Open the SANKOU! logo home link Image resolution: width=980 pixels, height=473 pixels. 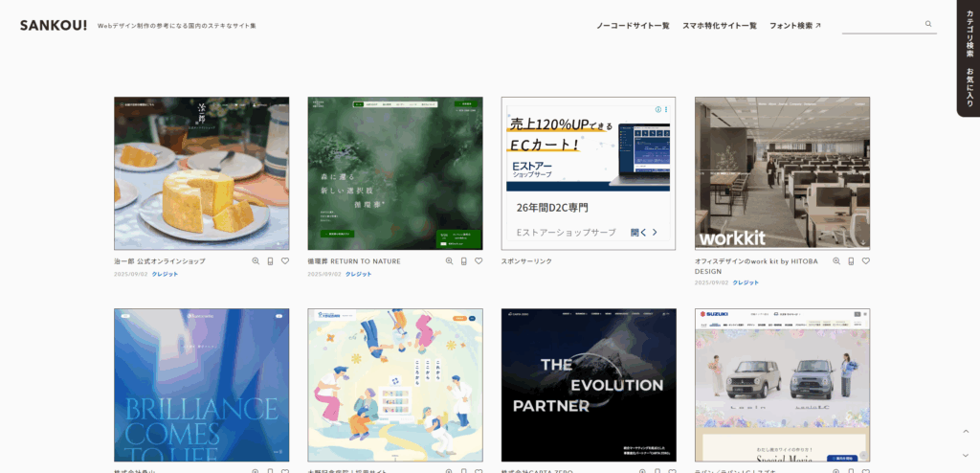click(54, 26)
